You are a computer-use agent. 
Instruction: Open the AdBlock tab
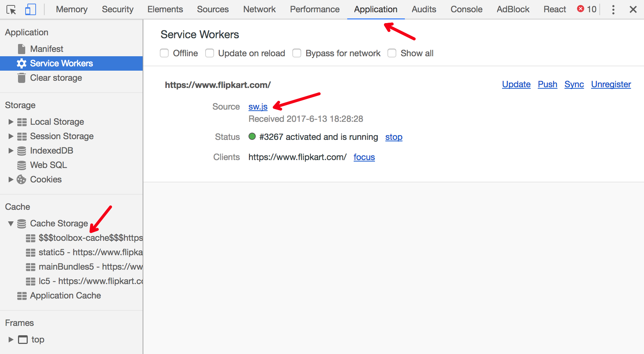(513, 9)
